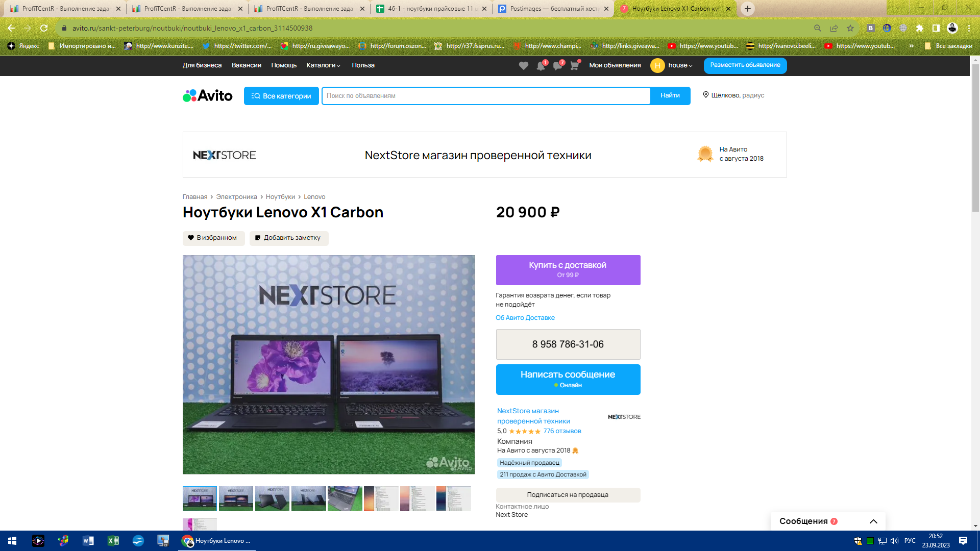Viewport: 980px width, 551px height.
Task: Click the 'Поиск по объявлениям' search field
Action: click(485, 96)
